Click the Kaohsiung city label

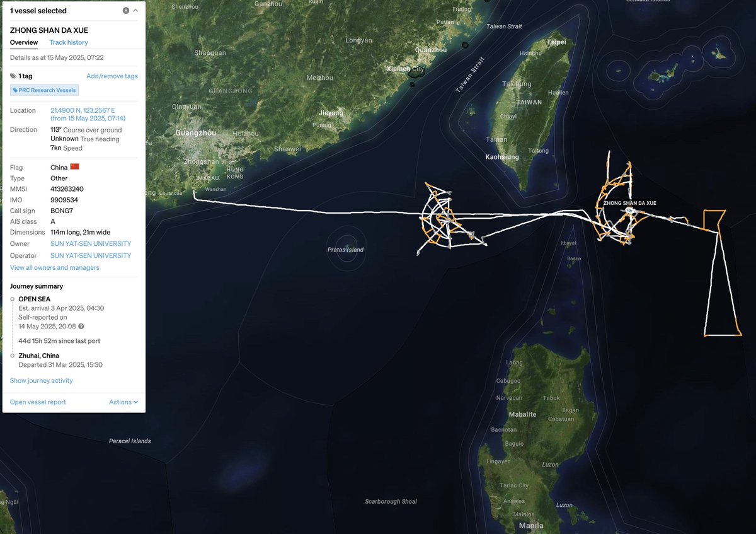pyautogui.click(x=502, y=157)
